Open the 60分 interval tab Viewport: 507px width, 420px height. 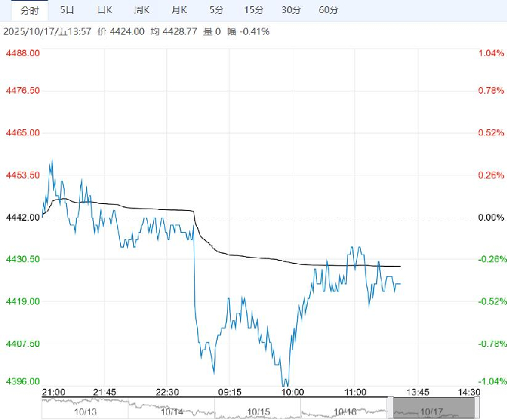click(328, 10)
